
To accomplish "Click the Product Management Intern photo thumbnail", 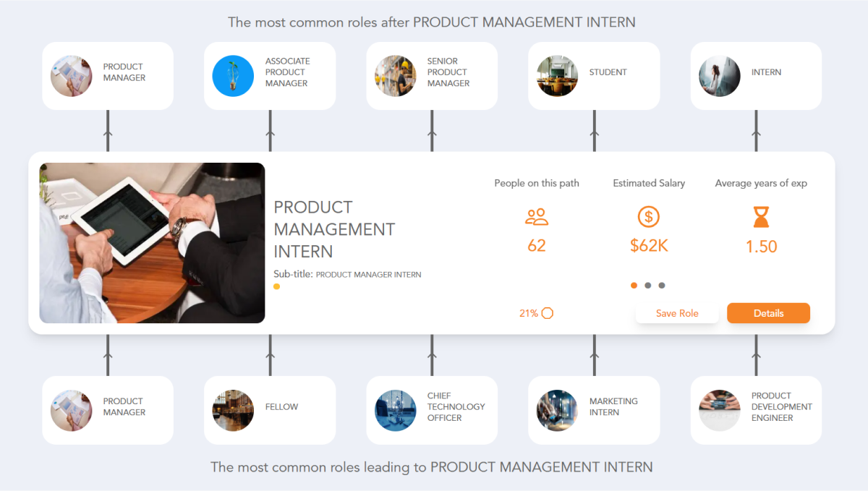I will [x=152, y=242].
